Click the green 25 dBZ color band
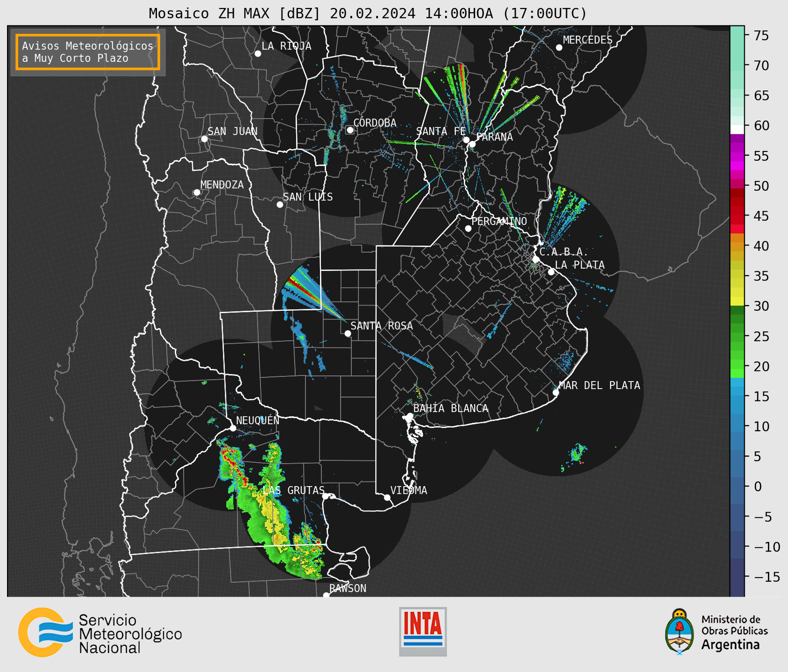This screenshot has width=788, height=672. coord(737,336)
